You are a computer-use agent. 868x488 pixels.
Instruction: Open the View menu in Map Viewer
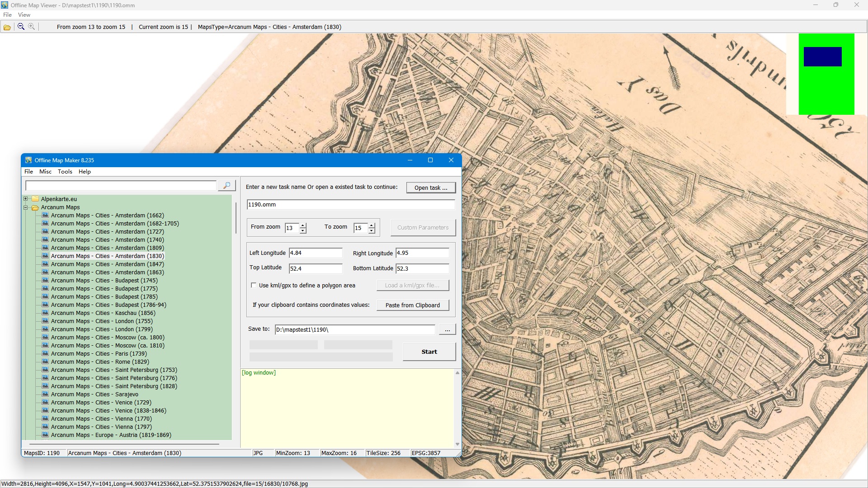pyautogui.click(x=24, y=15)
